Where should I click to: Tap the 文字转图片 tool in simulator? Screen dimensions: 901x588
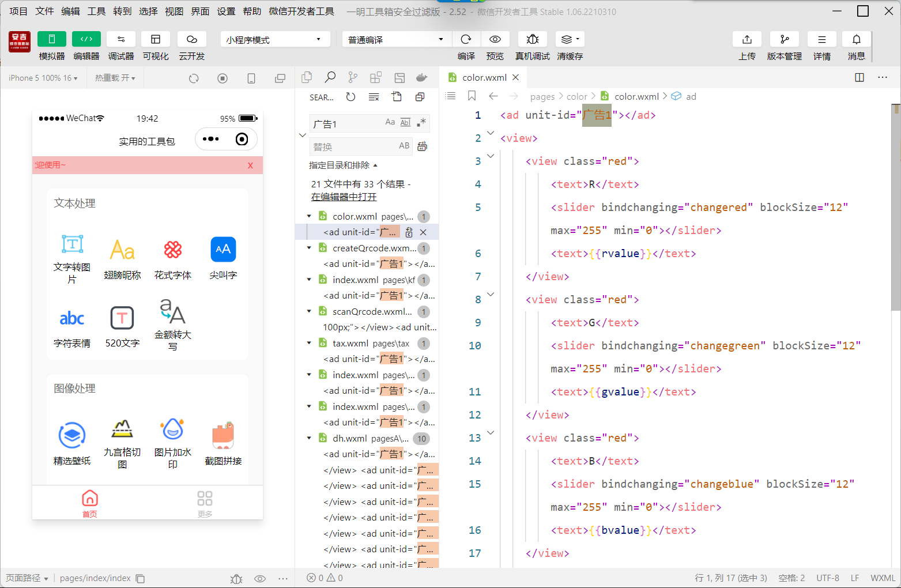pos(72,259)
